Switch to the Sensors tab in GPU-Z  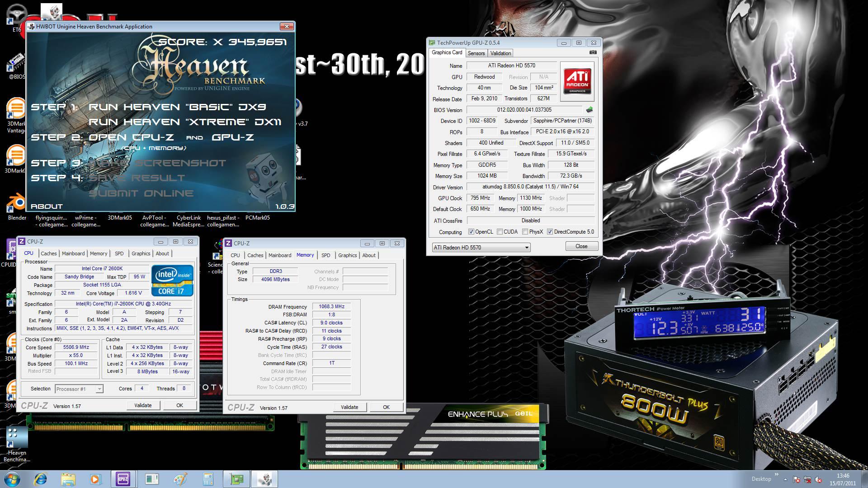coord(476,53)
